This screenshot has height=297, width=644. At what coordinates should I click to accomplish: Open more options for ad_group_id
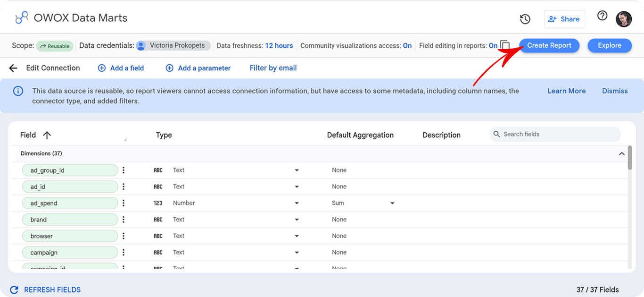pos(124,170)
